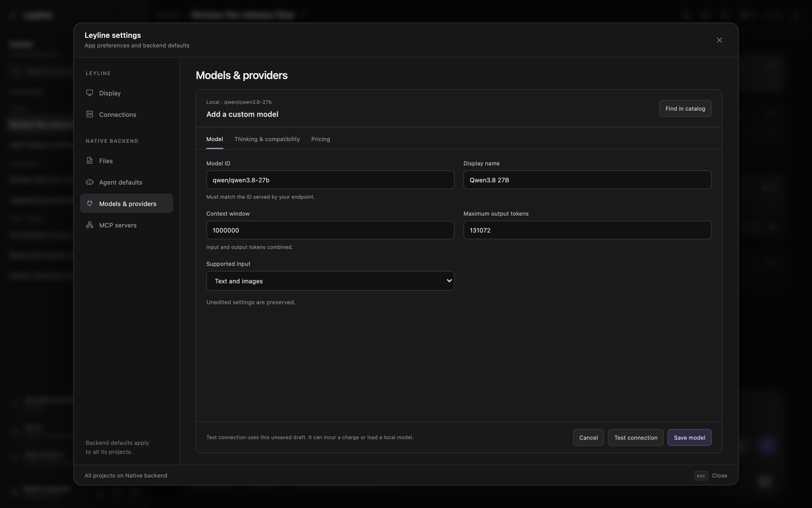The width and height of the screenshot is (812, 508).
Task: Click 'All projects on Native backend' footer text
Action: 126,476
